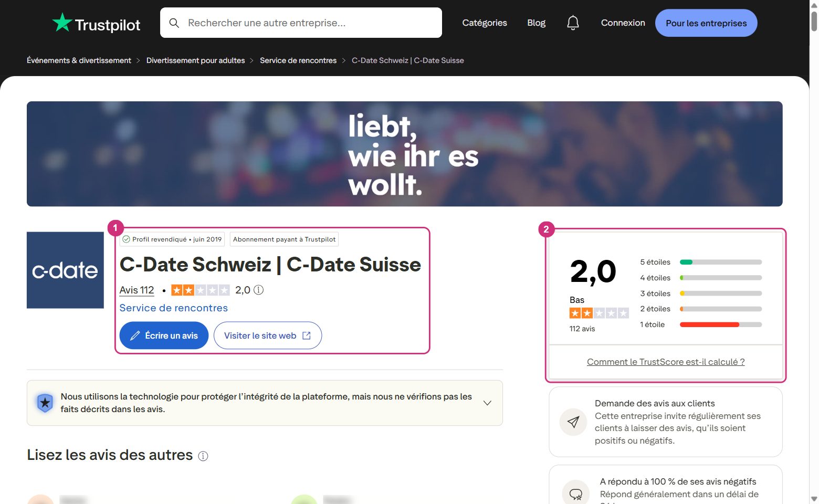Image resolution: width=819 pixels, height=504 pixels.
Task: Click the 112 avis text under the stars
Action: click(x=582, y=329)
